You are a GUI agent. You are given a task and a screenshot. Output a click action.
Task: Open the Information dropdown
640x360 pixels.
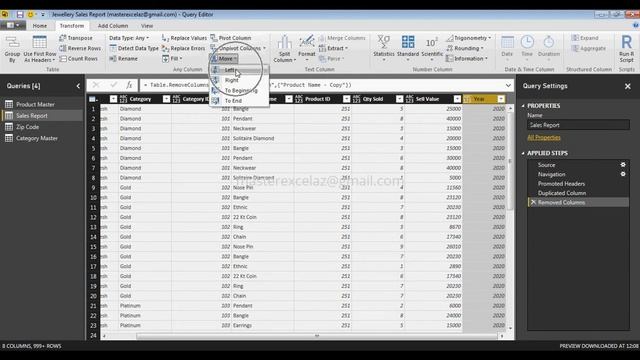467,58
